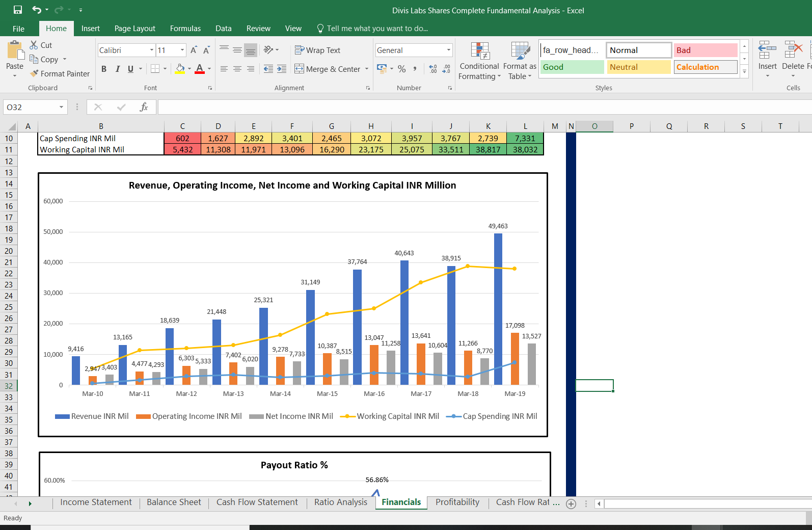The height and width of the screenshot is (530, 812).
Task: Open the Calibri font name dropdown
Action: pyautogui.click(x=152, y=50)
